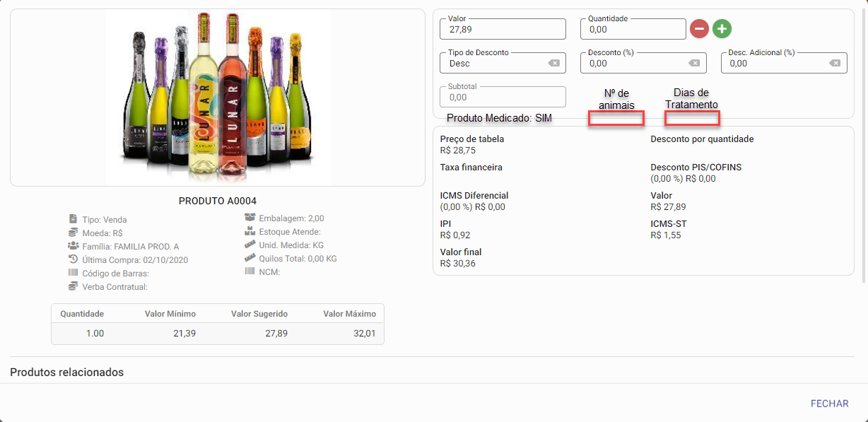Click the Quilos Total ruler icon
The width and height of the screenshot is (868, 422).
(250, 258)
